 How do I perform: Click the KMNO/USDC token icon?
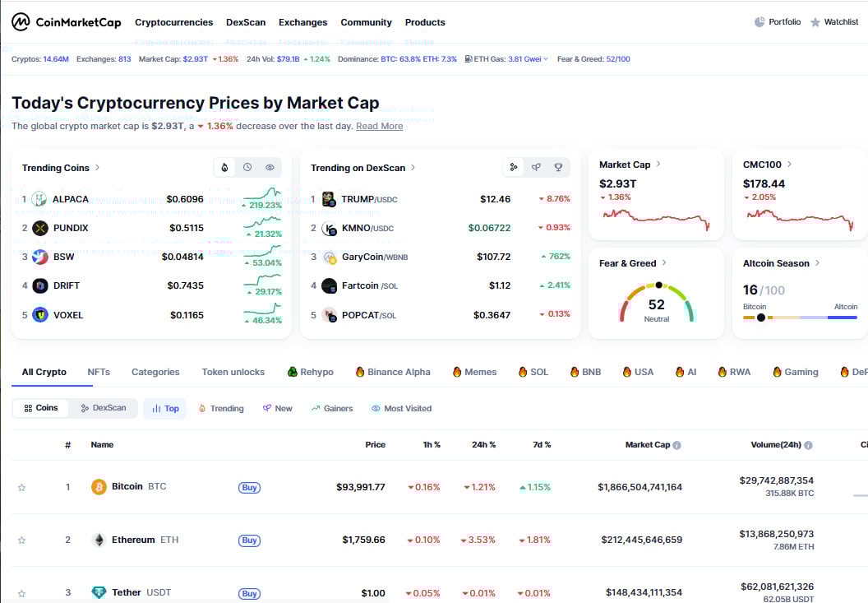click(x=329, y=228)
